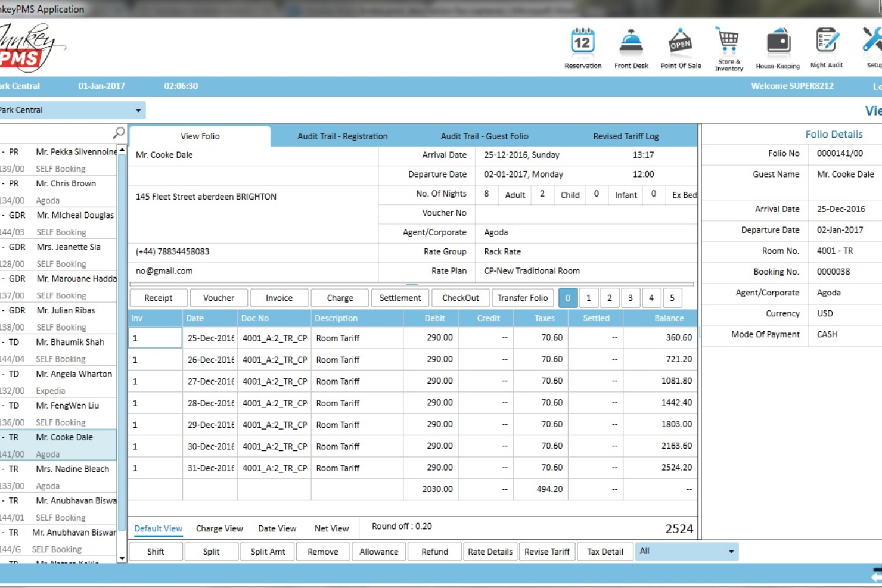Image resolution: width=882 pixels, height=588 pixels.
Task: Switch to Default View
Action: [x=158, y=528]
